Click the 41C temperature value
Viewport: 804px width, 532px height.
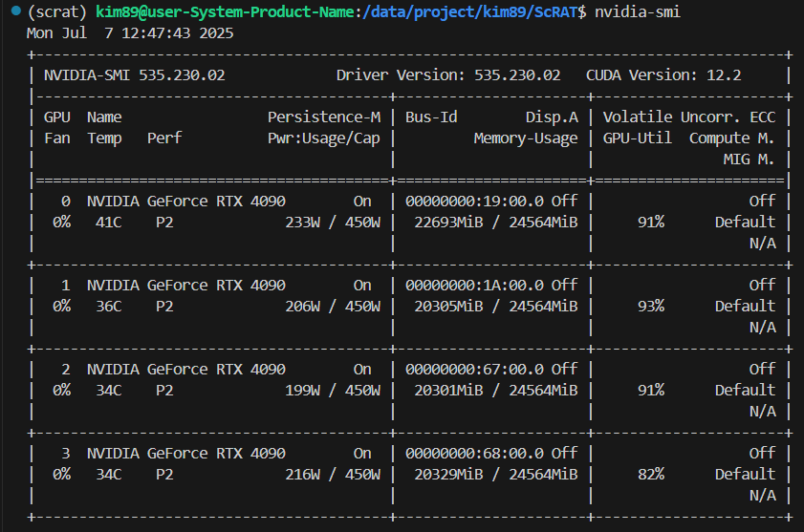pos(109,223)
